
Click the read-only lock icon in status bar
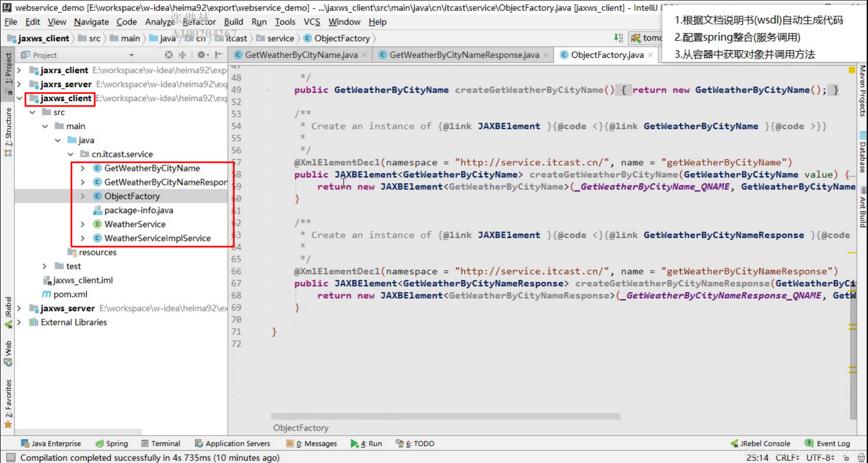click(x=846, y=458)
